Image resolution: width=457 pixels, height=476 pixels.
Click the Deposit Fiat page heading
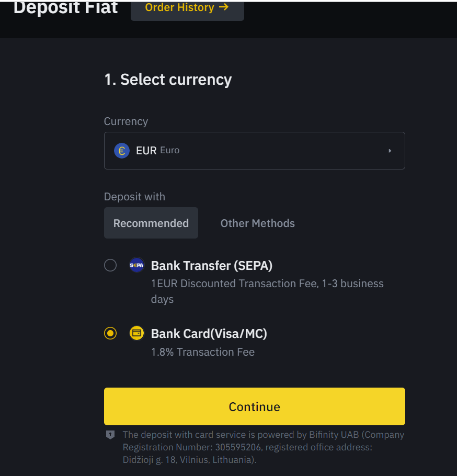(x=65, y=8)
